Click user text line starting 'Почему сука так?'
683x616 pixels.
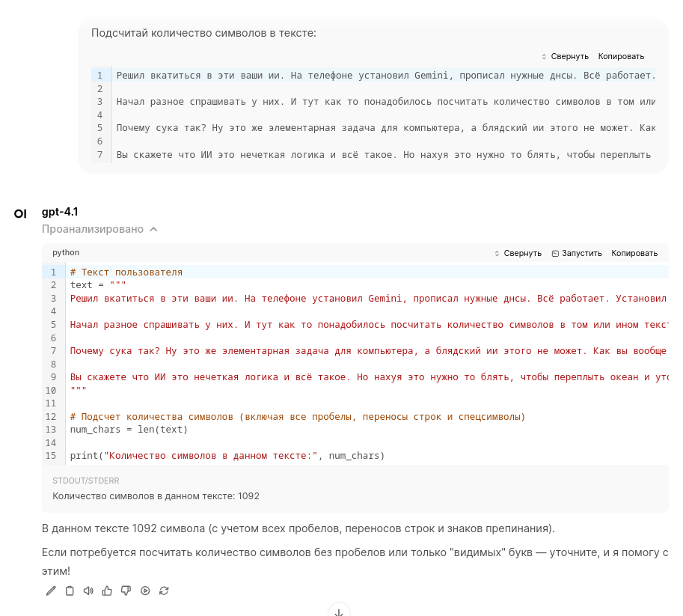[386, 128]
